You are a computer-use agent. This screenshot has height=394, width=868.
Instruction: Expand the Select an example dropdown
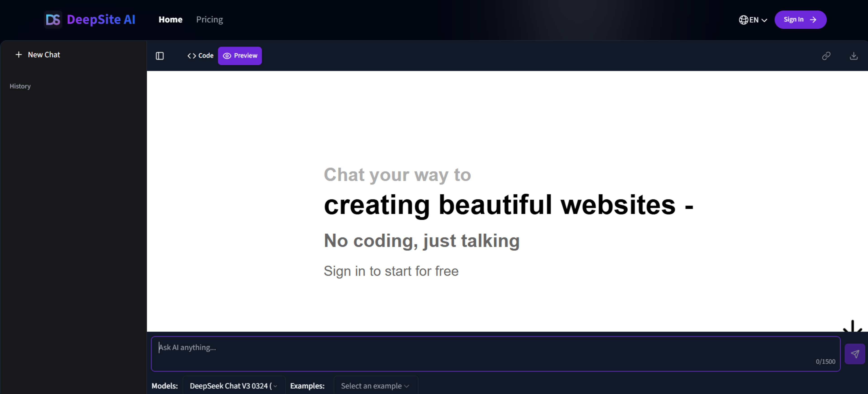pyautogui.click(x=375, y=386)
